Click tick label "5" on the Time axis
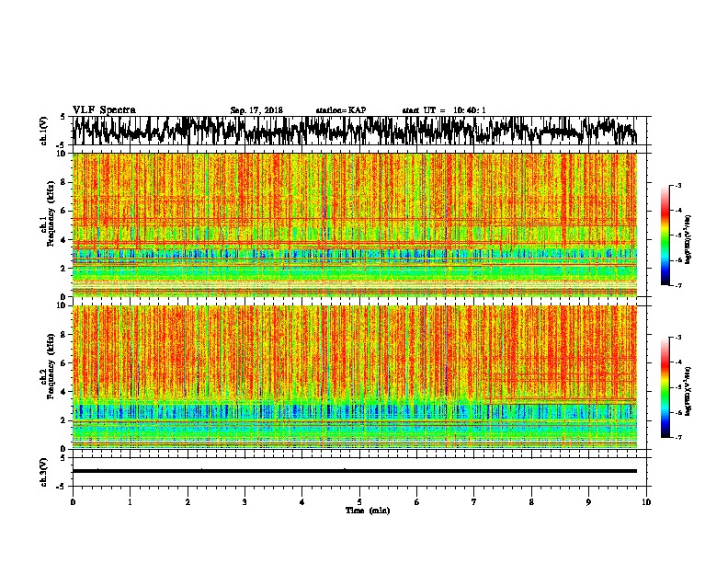Screen dimensions: 728x563 [359, 502]
